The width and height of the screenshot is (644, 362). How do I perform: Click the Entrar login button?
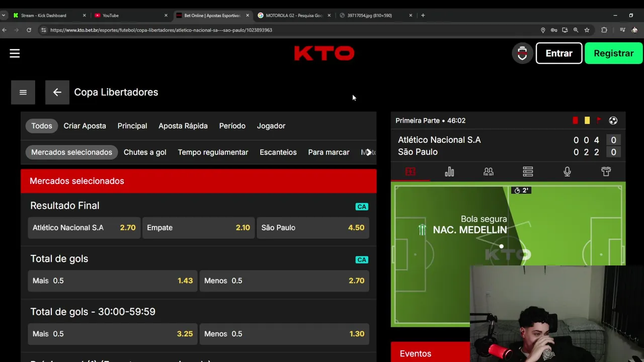pyautogui.click(x=559, y=53)
